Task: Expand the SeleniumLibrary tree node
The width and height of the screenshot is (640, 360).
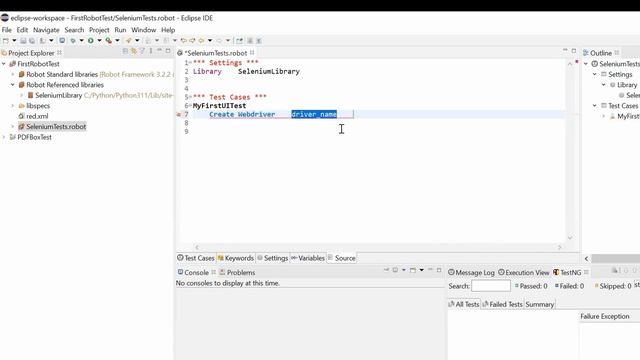Action: pyautogui.click(x=22, y=95)
